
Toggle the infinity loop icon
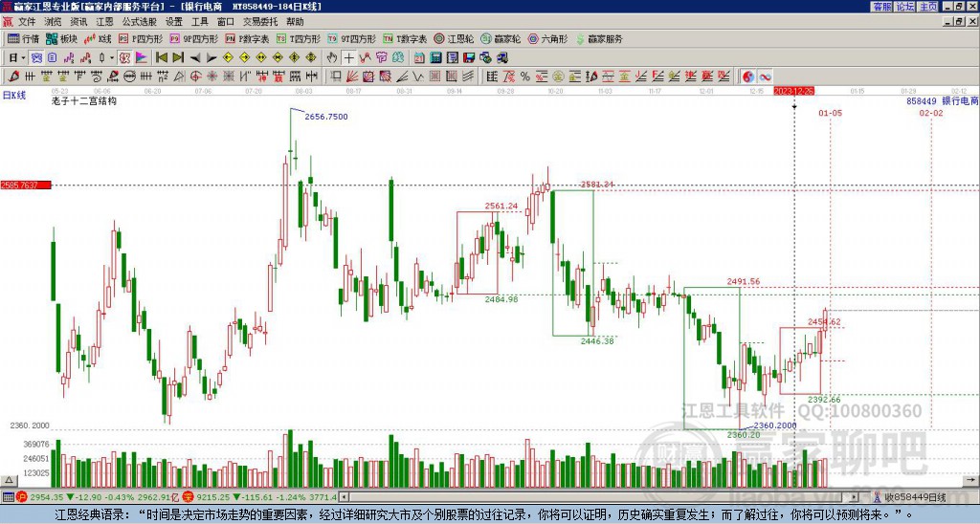click(x=765, y=76)
